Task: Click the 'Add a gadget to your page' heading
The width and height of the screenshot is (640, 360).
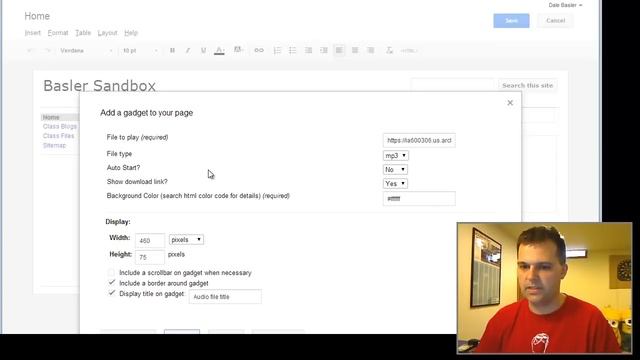Action: pyautogui.click(x=147, y=113)
